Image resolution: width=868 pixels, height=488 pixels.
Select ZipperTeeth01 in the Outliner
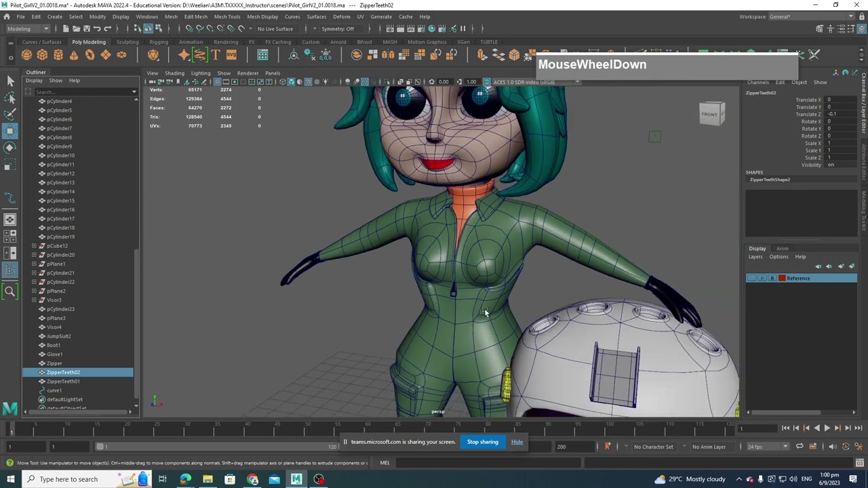63,382
